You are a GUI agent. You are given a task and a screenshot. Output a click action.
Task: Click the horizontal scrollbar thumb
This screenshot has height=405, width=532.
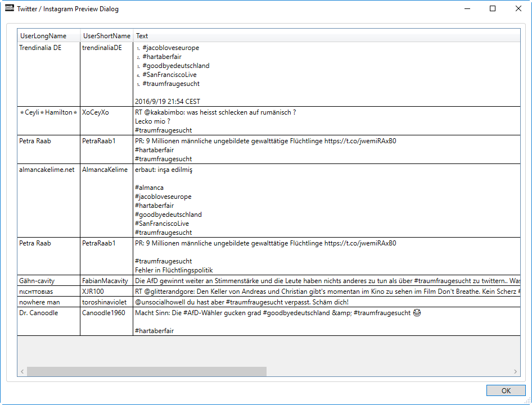point(147,371)
